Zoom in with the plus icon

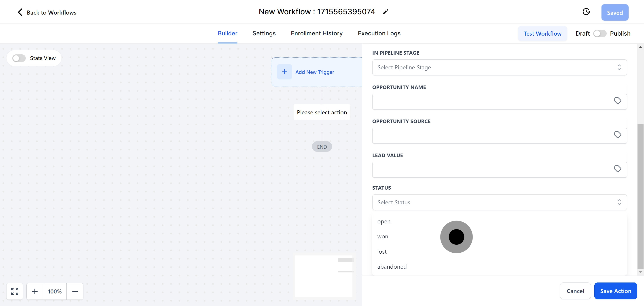coord(35,291)
